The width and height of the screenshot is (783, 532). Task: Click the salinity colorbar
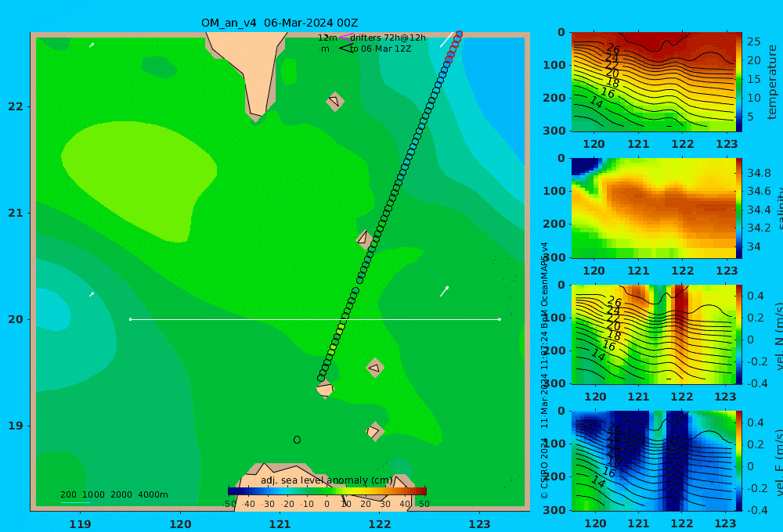coord(739,208)
